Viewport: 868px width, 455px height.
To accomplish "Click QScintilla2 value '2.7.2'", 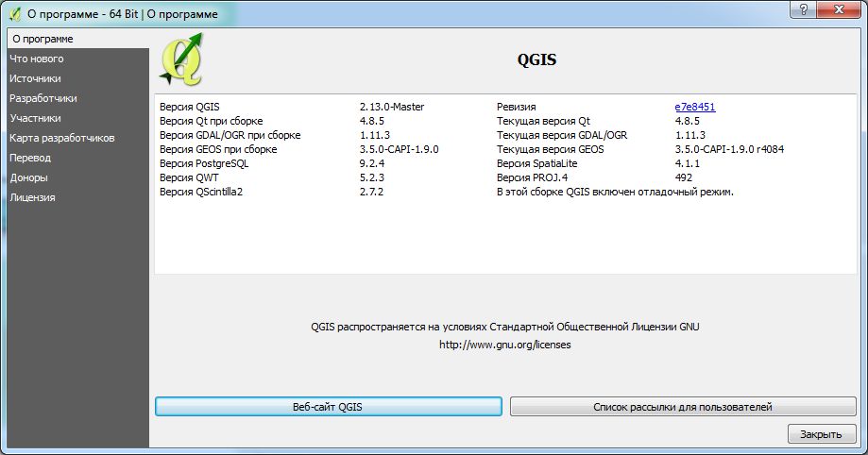I will tap(371, 192).
